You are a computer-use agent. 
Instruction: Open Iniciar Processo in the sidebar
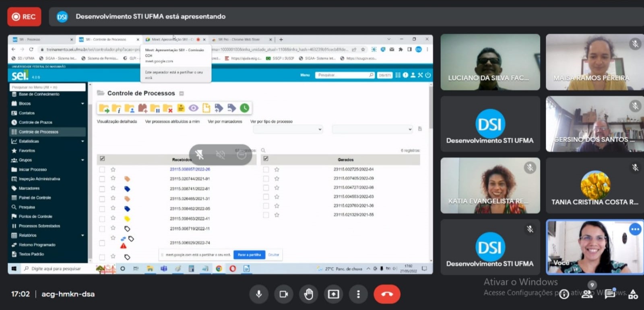[x=33, y=170]
